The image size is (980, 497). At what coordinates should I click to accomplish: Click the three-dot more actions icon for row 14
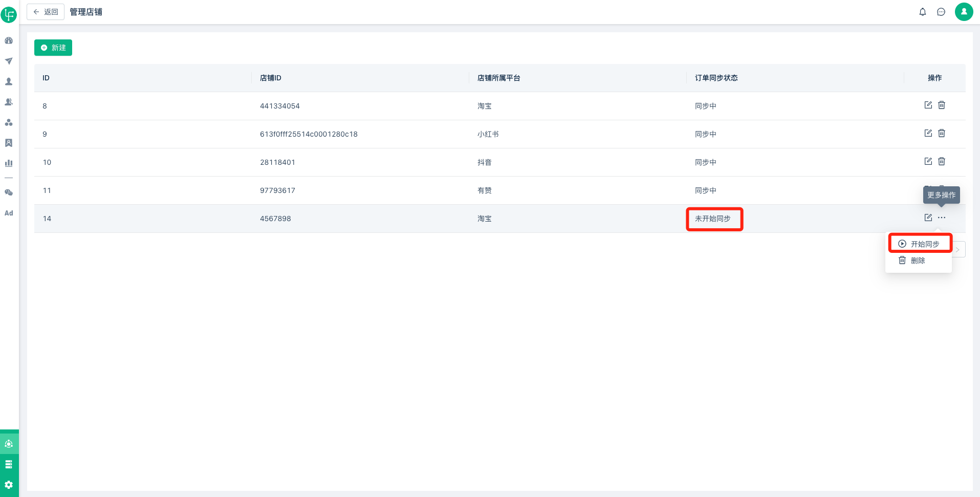pos(942,218)
